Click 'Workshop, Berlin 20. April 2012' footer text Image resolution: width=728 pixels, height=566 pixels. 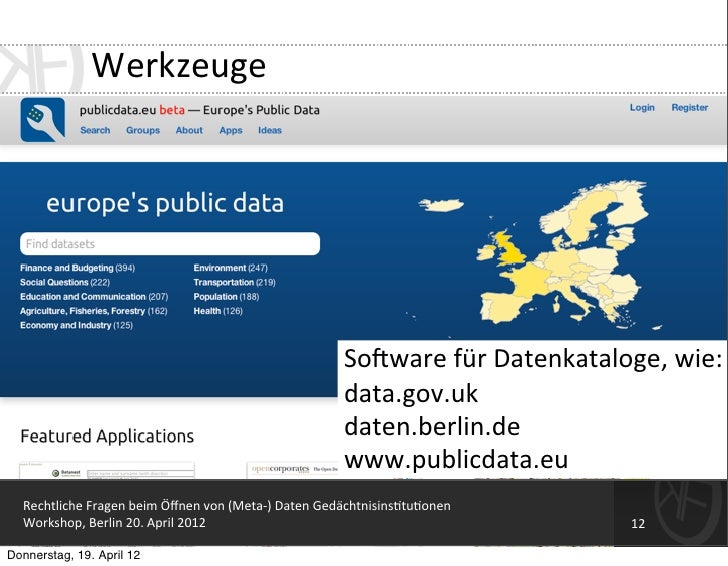click(x=114, y=523)
